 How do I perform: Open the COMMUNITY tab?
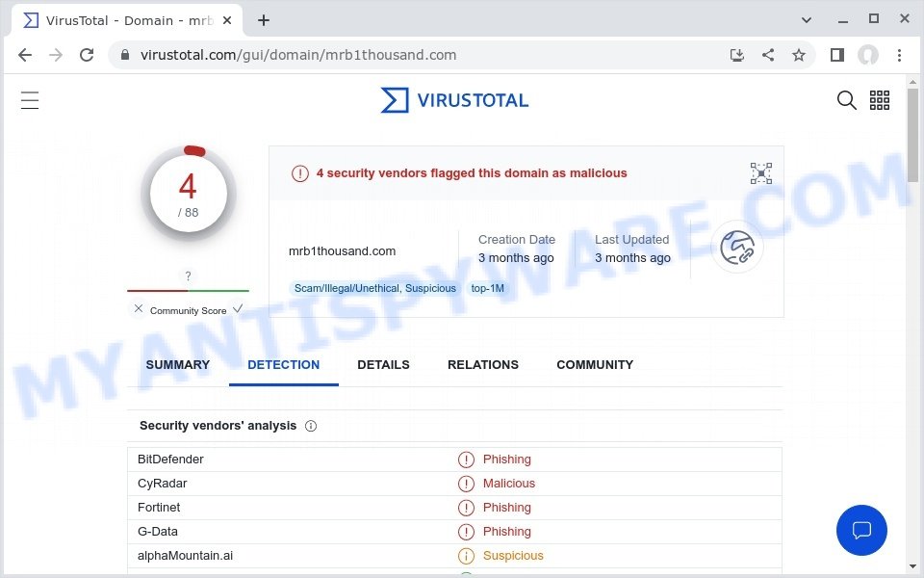[x=595, y=365]
